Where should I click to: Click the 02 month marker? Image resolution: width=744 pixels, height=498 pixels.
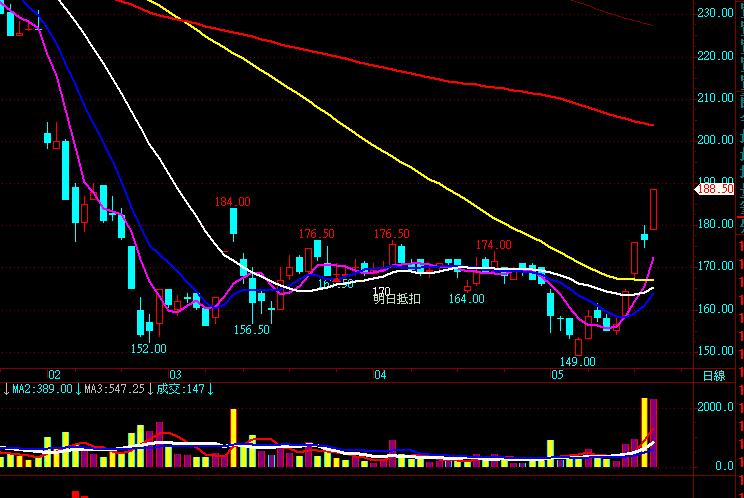pyautogui.click(x=55, y=375)
